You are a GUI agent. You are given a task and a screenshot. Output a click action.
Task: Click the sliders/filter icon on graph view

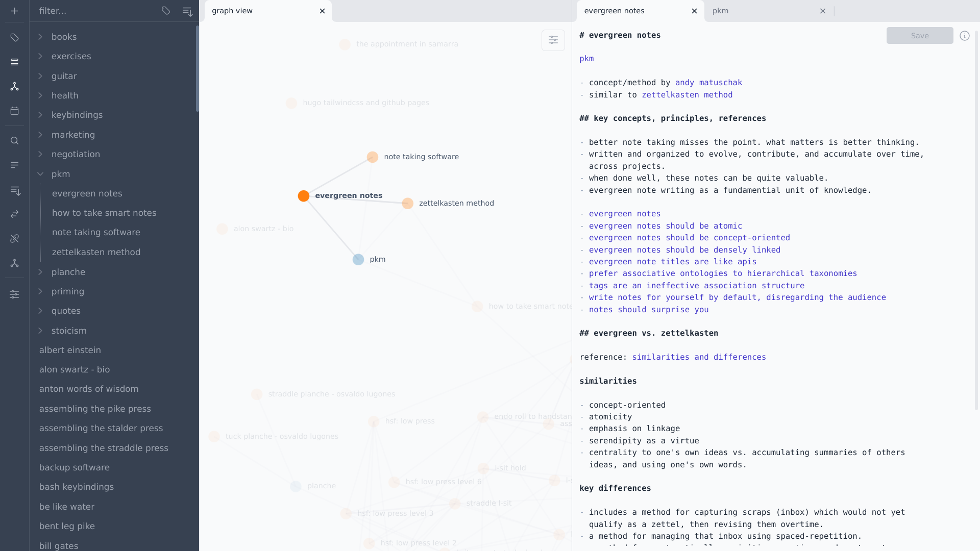tap(553, 40)
